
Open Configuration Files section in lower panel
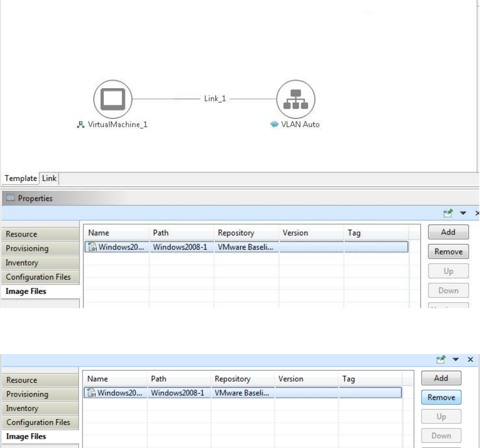(x=38, y=422)
